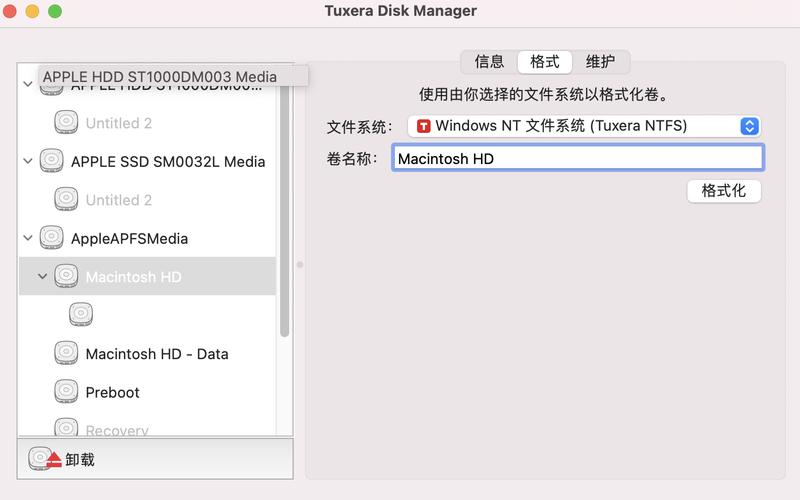Viewport: 800px width, 500px height.
Task: Click the 卷名称 text field
Action: (578, 158)
